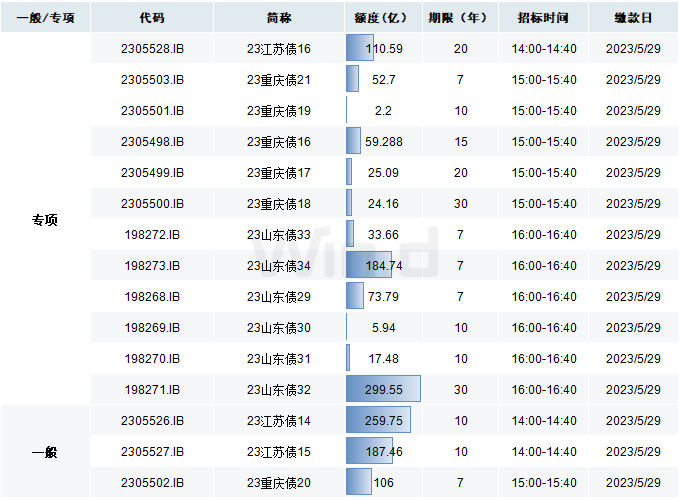This screenshot has height=500, width=679.
Task: Select code 198268.IB
Action: click(x=152, y=297)
